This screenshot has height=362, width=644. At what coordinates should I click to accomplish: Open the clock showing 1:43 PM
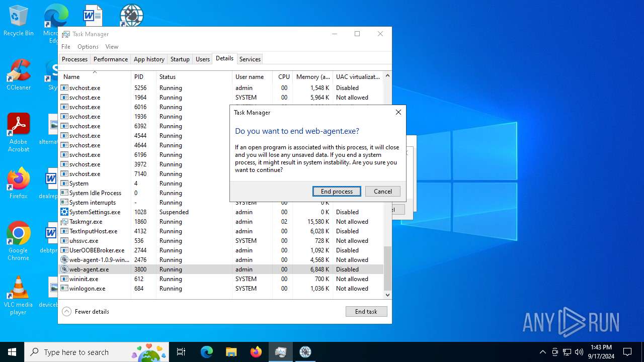[x=601, y=352]
